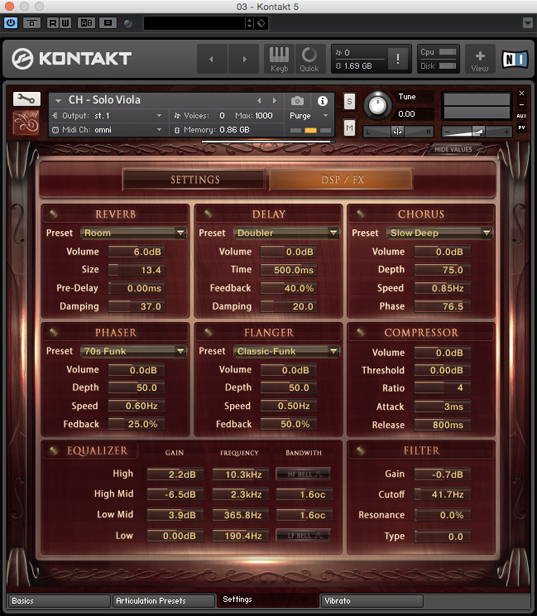Toggle the Filter effect on/off
This screenshot has width=537, height=616.
click(x=360, y=450)
